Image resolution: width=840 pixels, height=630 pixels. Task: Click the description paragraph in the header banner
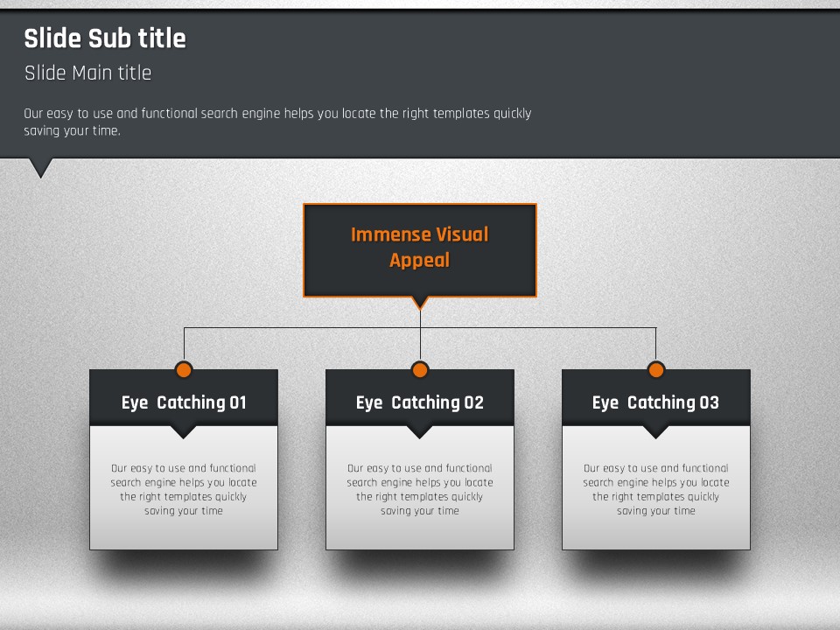pyautogui.click(x=277, y=122)
